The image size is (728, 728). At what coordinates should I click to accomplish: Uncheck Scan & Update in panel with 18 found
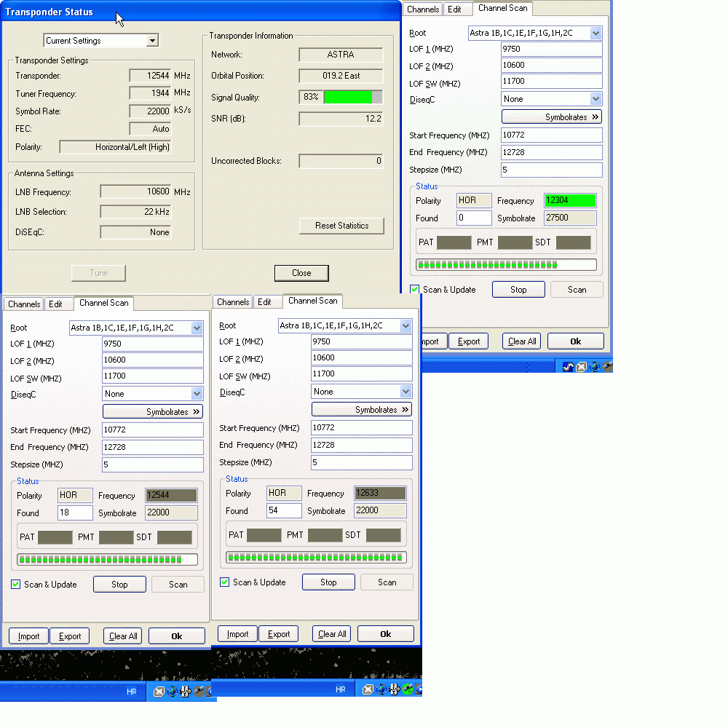(x=16, y=585)
